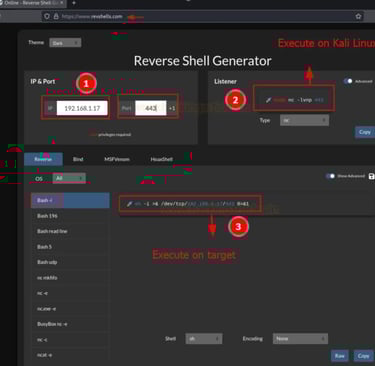Switch to the MSFVenom tab

[x=117, y=159]
